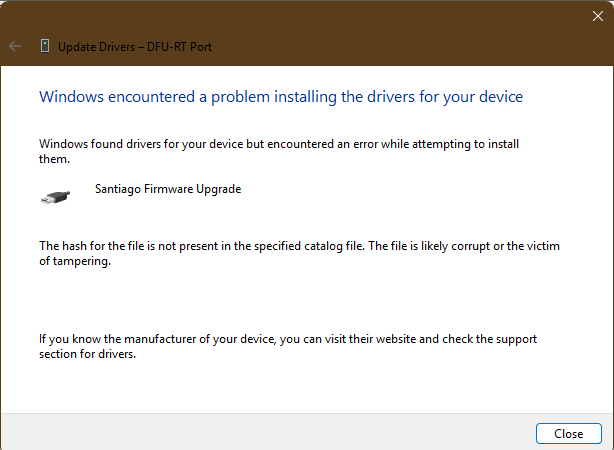This screenshot has height=450, width=614.
Task: Click the USB plug device icon
Action: (x=55, y=197)
